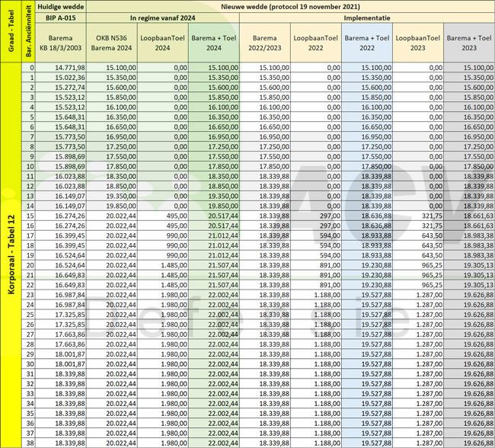Click the 'Barema + Toel 2023' column header
The width and height of the screenshot is (495, 448).
click(469, 43)
